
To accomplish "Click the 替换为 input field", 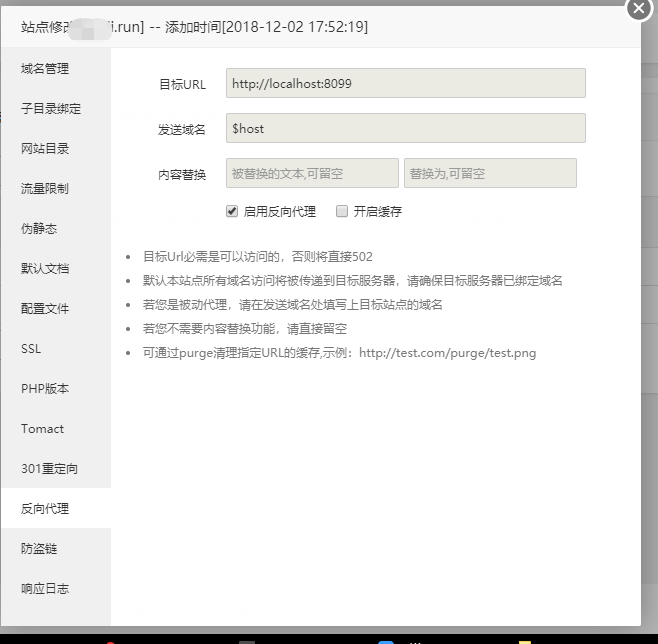I will (x=490, y=173).
